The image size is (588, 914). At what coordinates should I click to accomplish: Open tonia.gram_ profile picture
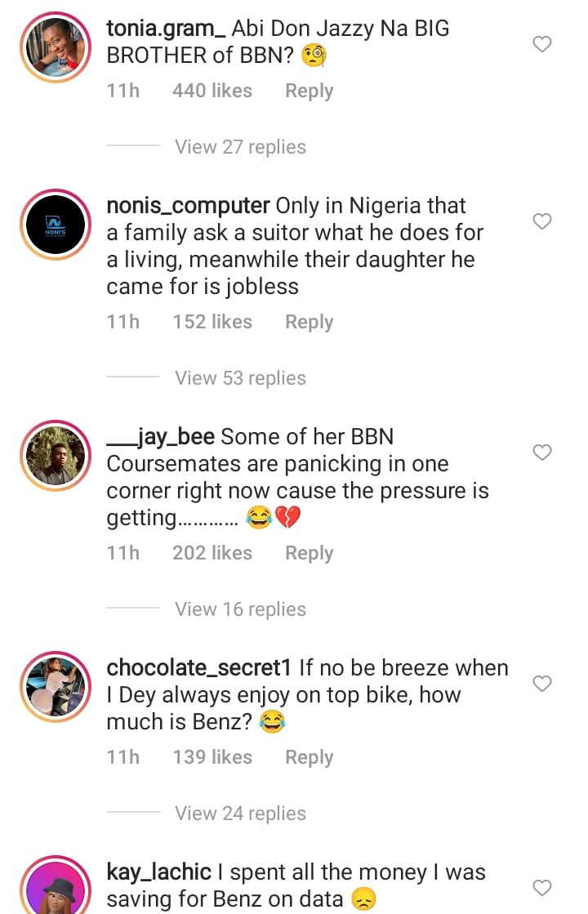56,47
